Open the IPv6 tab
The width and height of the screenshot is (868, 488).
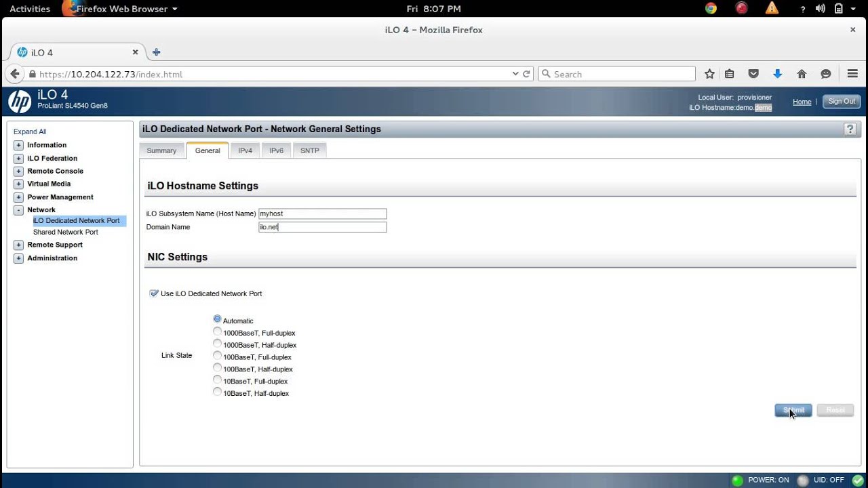point(276,150)
